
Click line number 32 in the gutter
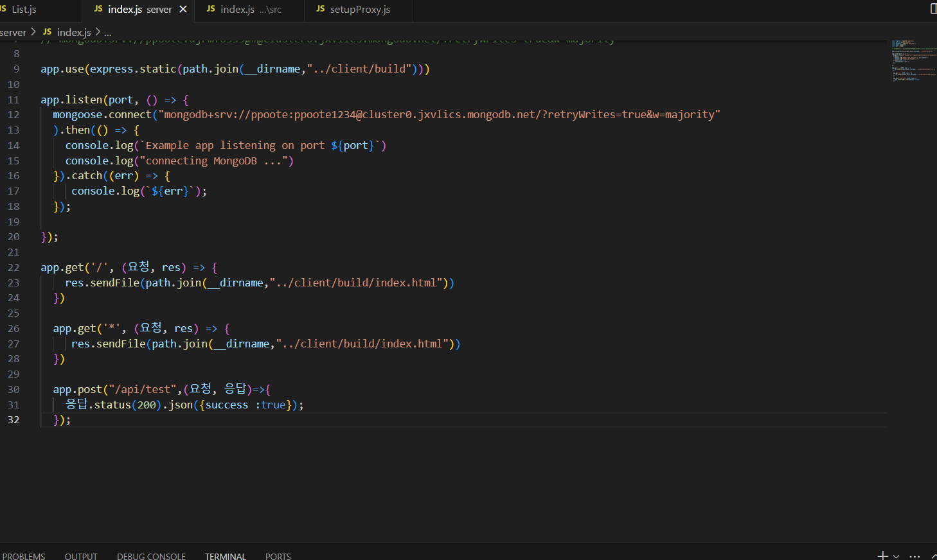pyautogui.click(x=13, y=419)
